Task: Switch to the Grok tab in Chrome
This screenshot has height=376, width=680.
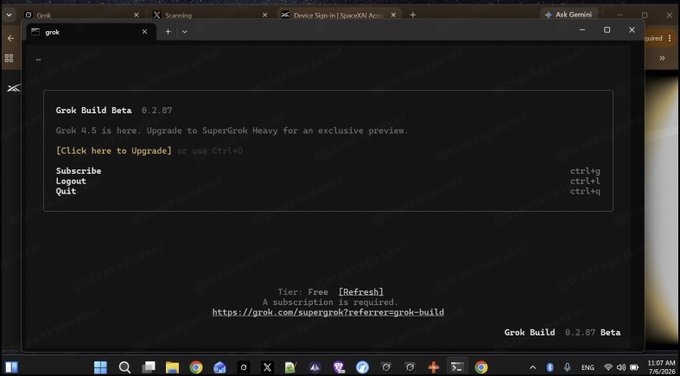Action: pyautogui.click(x=82, y=15)
